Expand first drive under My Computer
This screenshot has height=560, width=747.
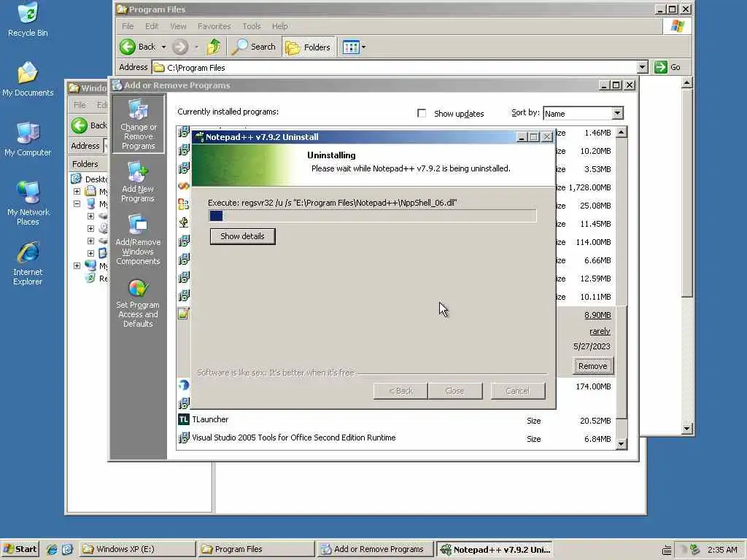coord(90,216)
